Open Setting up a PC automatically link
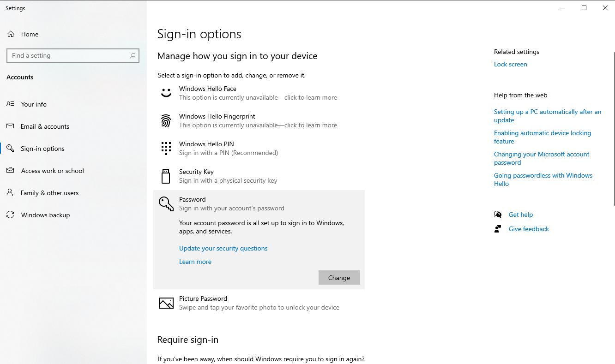This screenshot has width=615, height=364. point(548,116)
